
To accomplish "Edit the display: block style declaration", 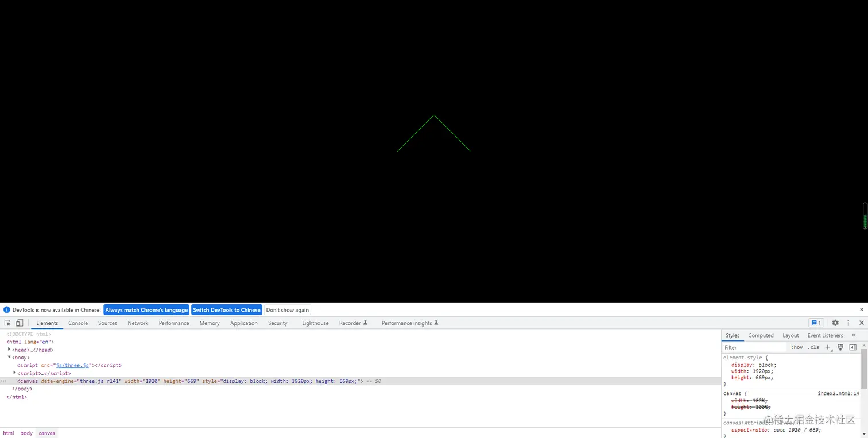I will (754, 365).
